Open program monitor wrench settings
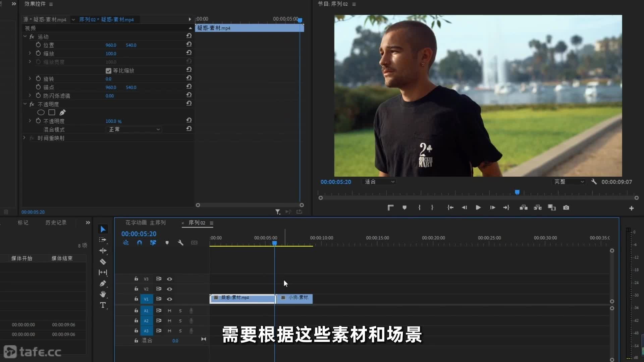Viewport: 644px width, 362px height. pyautogui.click(x=594, y=182)
